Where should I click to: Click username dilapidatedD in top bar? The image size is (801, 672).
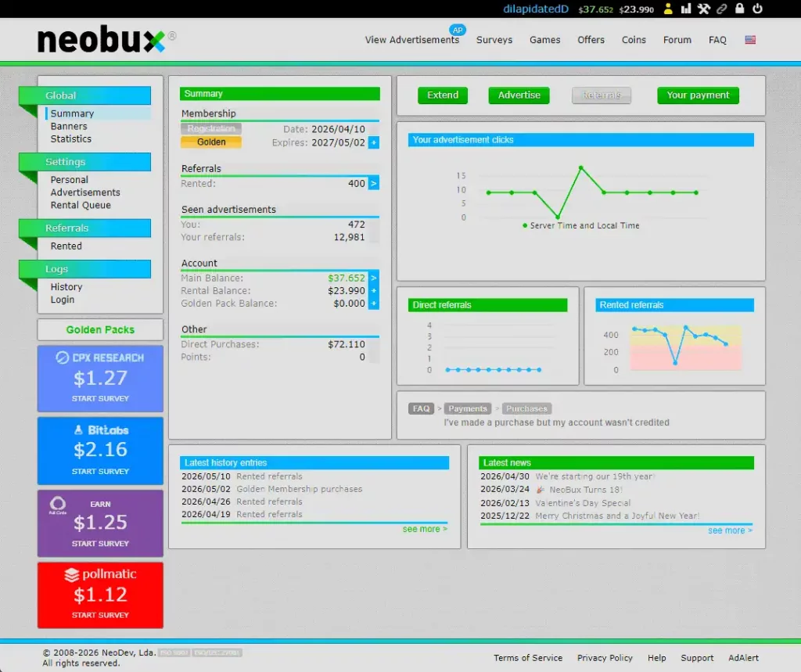point(535,9)
